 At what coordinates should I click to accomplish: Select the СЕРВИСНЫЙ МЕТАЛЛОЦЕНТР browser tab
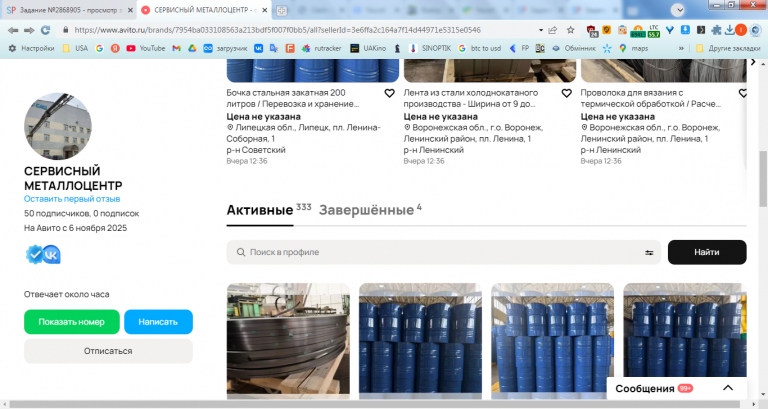pyautogui.click(x=205, y=10)
